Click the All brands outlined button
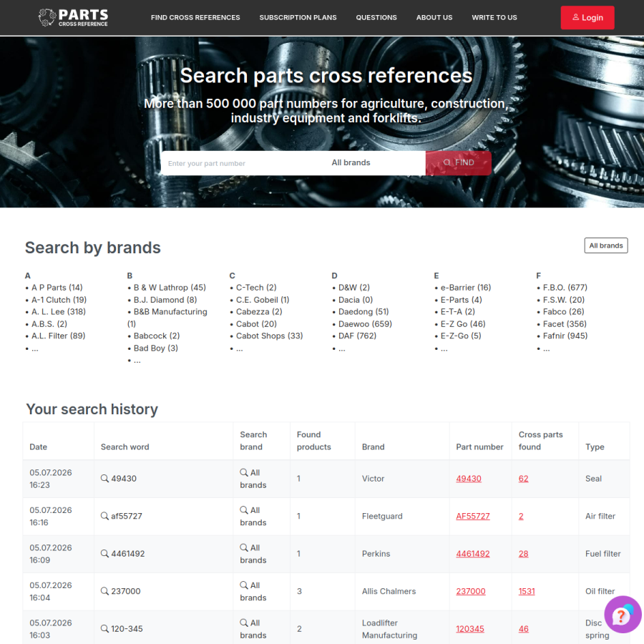This screenshot has width=644, height=644. [x=606, y=245]
